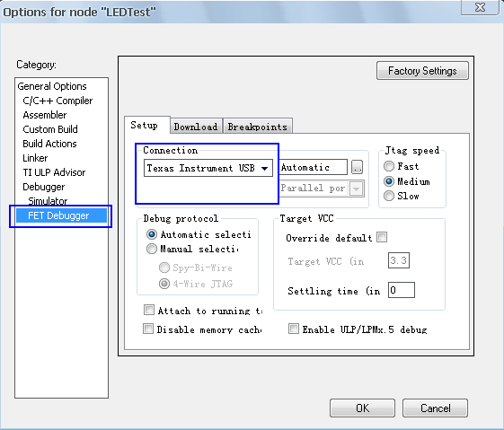
Task: Click the Settling time input field
Action: (x=402, y=290)
